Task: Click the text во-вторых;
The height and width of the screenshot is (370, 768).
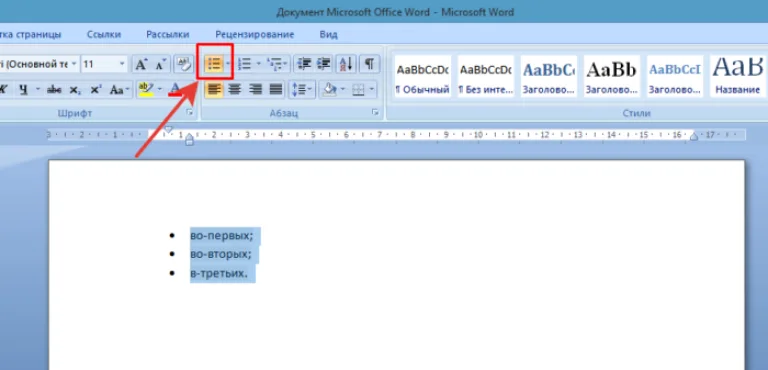Action: point(221,254)
